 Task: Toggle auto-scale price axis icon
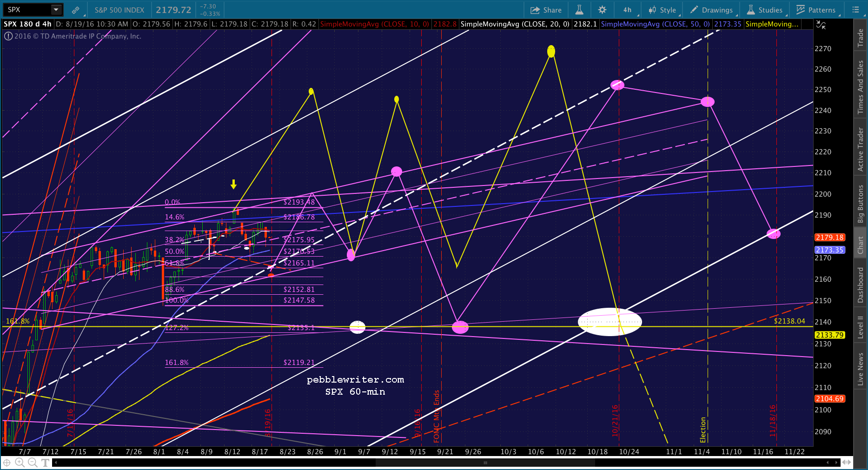(x=821, y=25)
